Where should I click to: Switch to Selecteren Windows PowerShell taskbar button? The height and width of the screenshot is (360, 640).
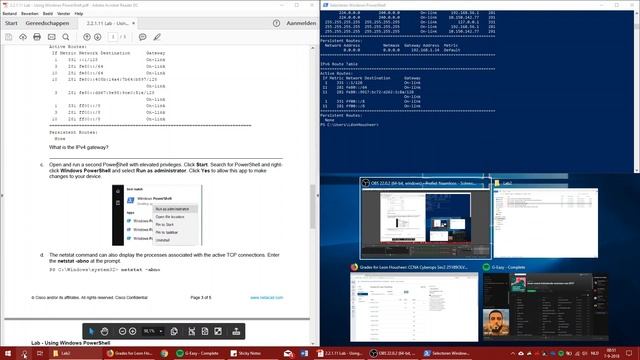tap(448, 353)
